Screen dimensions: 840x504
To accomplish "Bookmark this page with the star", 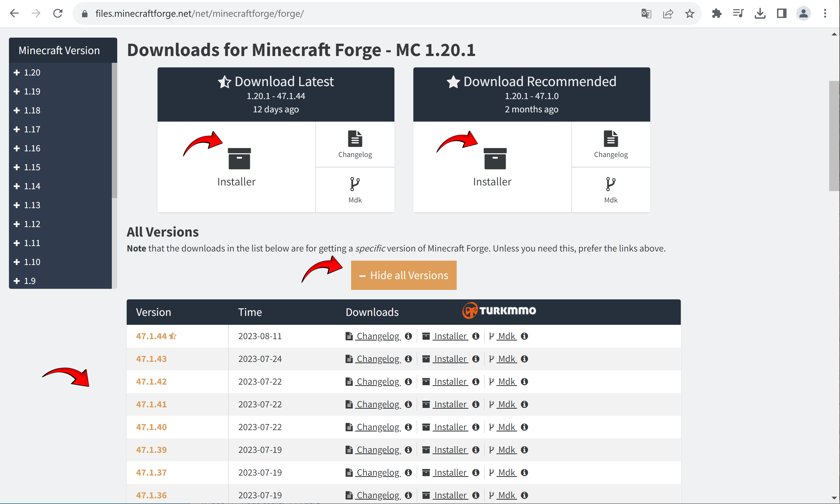I will pyautogui.click(x=689, y=14).
